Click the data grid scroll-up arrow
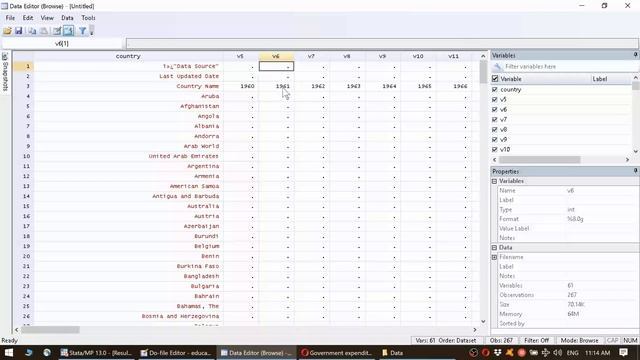Viewport: 640px width, 360px height. click(x=483, y=56)
